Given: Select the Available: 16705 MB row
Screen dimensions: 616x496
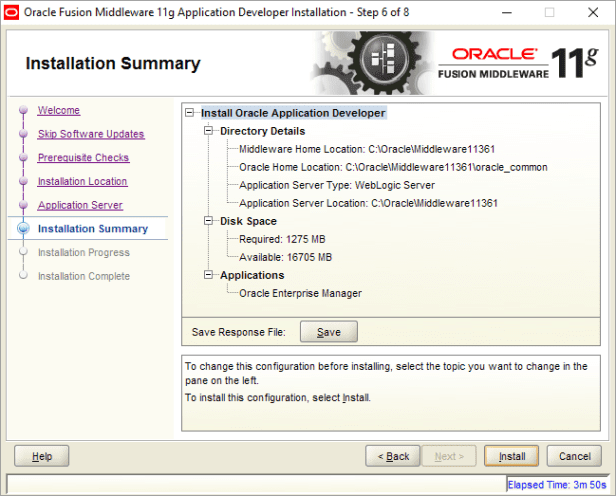Looking at the screenshot, I should 286,257.
